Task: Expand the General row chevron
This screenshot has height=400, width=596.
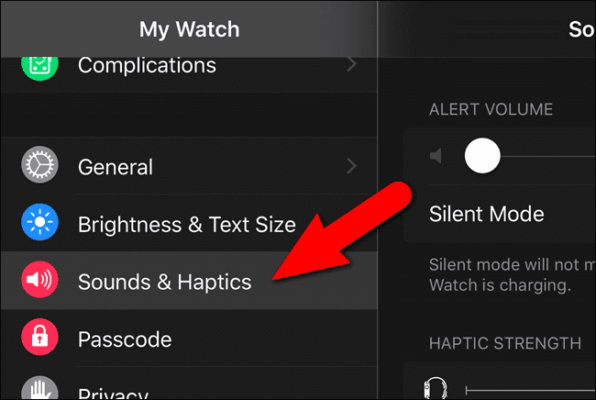Action: click(x=352, y=166)
